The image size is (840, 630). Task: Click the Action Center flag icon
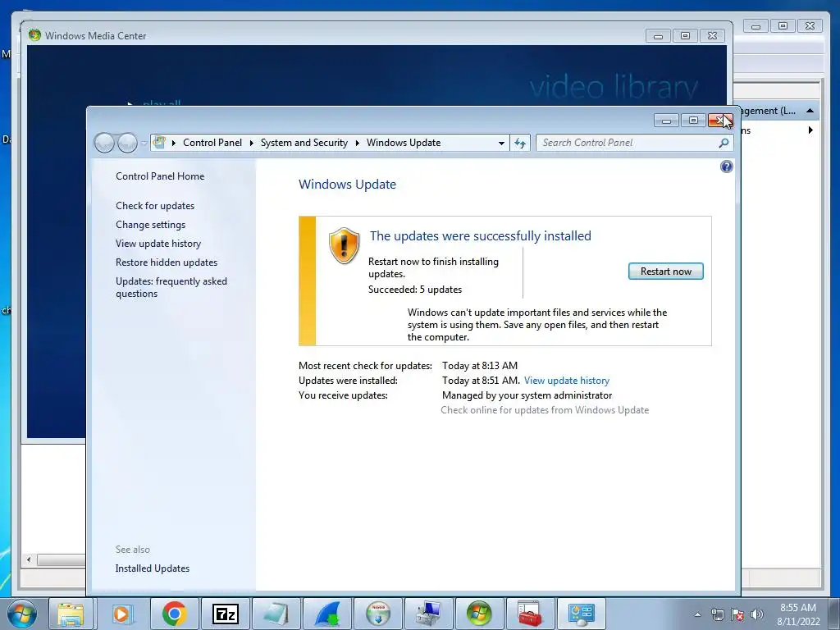[x=737, y=615]
